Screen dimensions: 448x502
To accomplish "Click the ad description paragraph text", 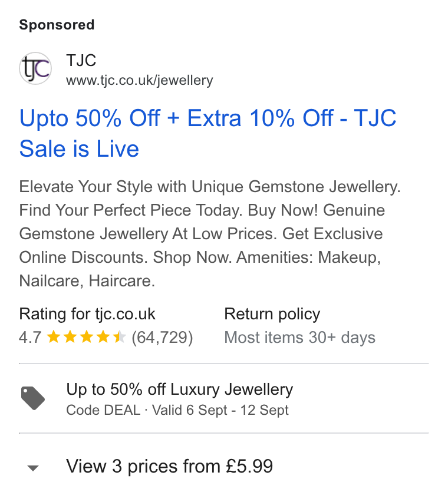I will coord(210,234).
